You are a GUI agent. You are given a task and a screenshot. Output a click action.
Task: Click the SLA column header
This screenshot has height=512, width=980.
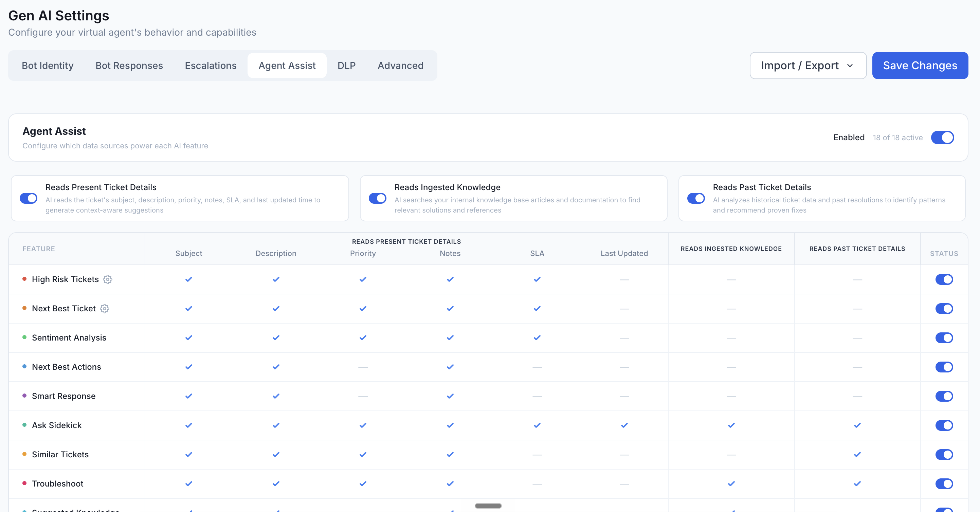coord(537,253)
